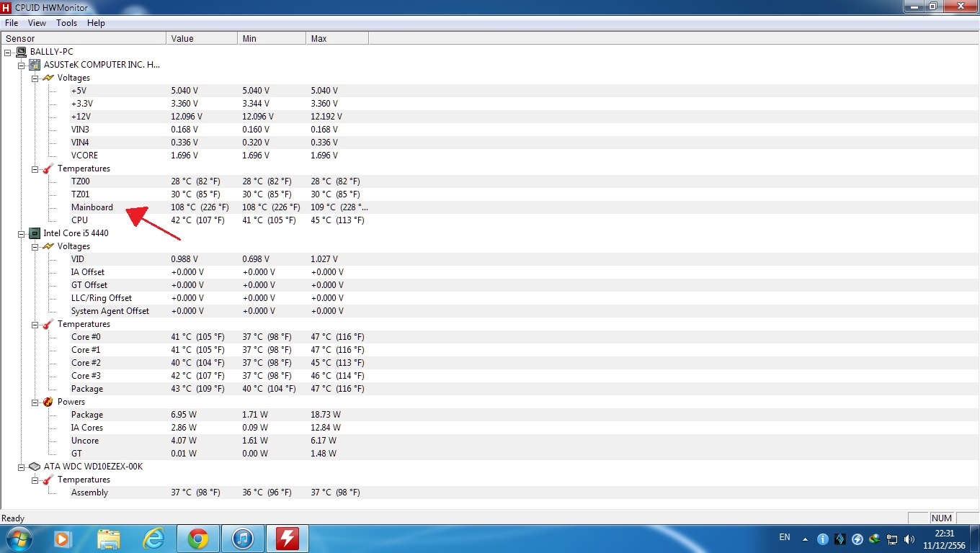
Task: Click the HWMonitor title bar icon
Action: (x=6, y=7)
